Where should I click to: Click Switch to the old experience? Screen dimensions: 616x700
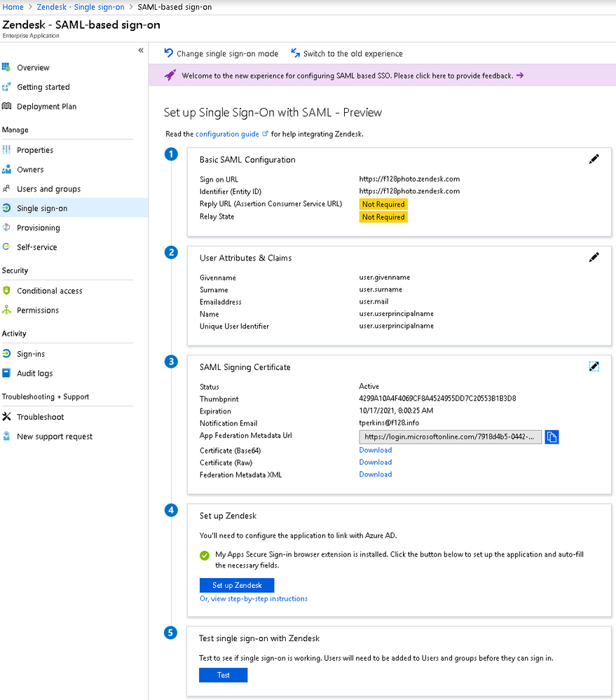click(x=353, y=53)
